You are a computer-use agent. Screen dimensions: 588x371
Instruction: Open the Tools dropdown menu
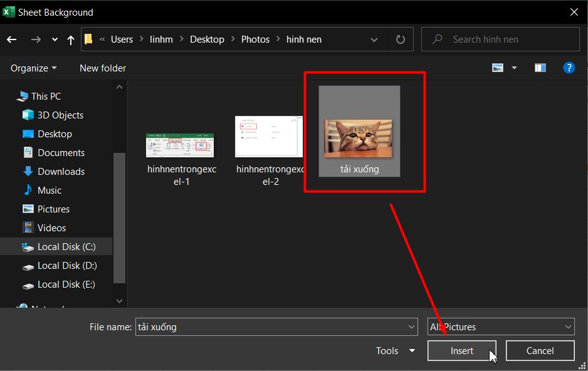pos(396,351)
